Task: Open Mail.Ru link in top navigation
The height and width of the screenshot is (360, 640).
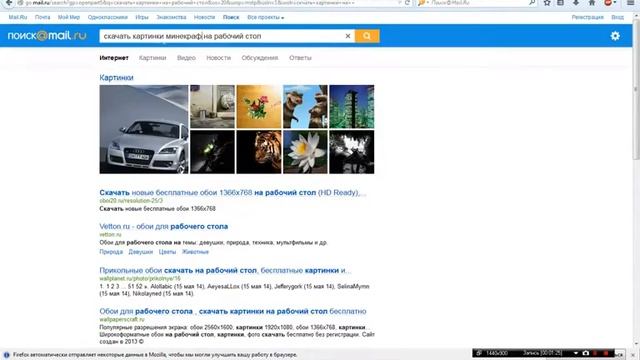Action: (18, 18)
